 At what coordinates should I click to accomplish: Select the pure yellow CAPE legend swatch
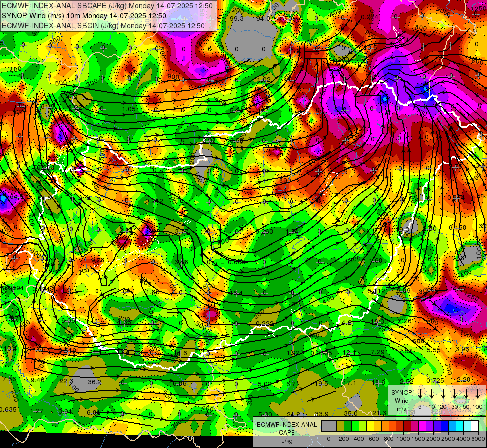tap(370, 426)
